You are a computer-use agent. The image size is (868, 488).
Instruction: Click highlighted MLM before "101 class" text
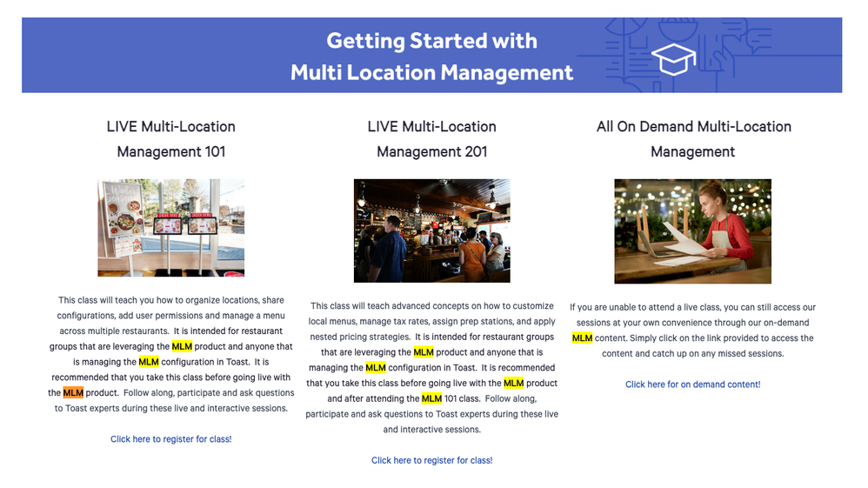click(x=431, y=398)
